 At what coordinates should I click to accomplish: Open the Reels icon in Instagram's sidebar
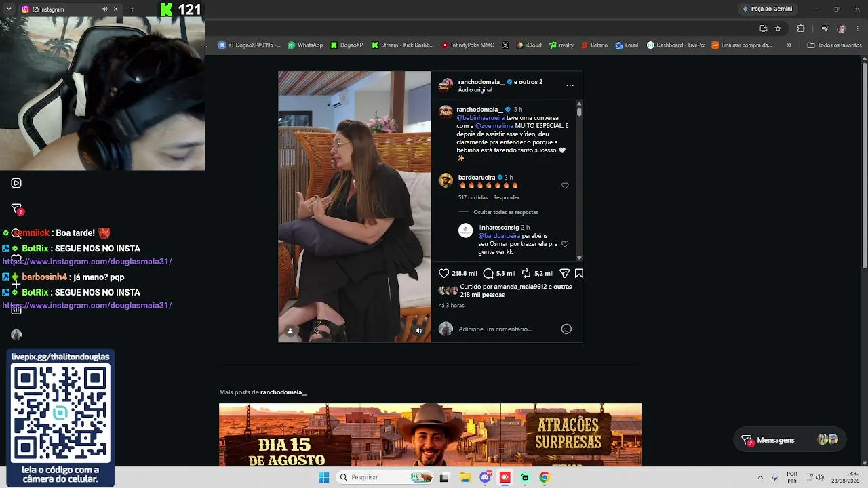point(16,183)
